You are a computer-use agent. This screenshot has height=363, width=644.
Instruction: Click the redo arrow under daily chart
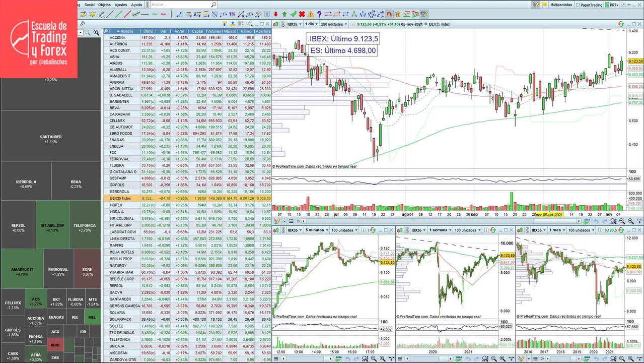coord(604,221)
